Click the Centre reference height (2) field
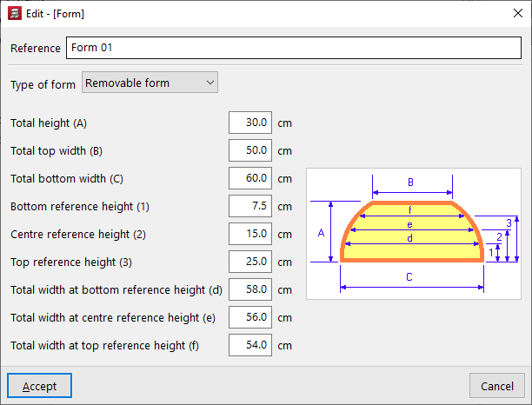Image resolution: width=532 pixels, height=405 pixels. [251, 234]
